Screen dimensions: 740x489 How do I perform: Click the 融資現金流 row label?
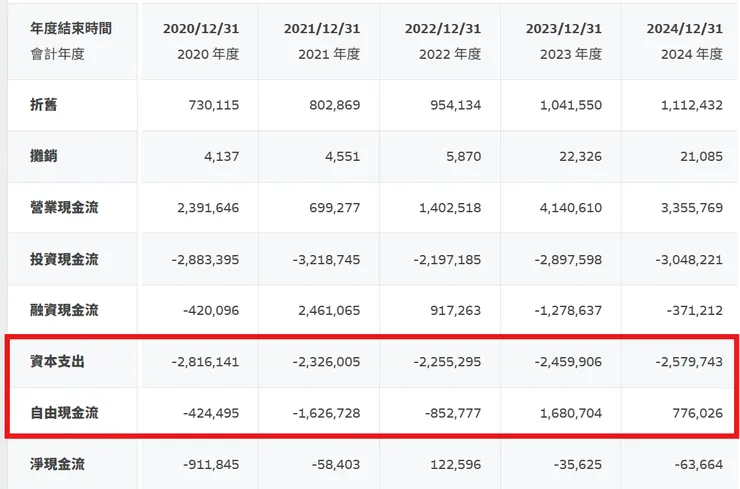click(x=64, y=310)
